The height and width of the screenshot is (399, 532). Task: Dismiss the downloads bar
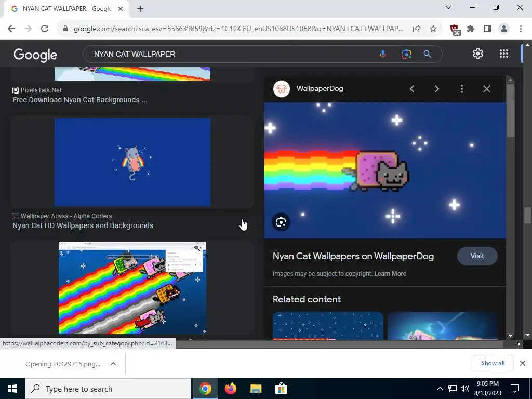pos(523,363)
